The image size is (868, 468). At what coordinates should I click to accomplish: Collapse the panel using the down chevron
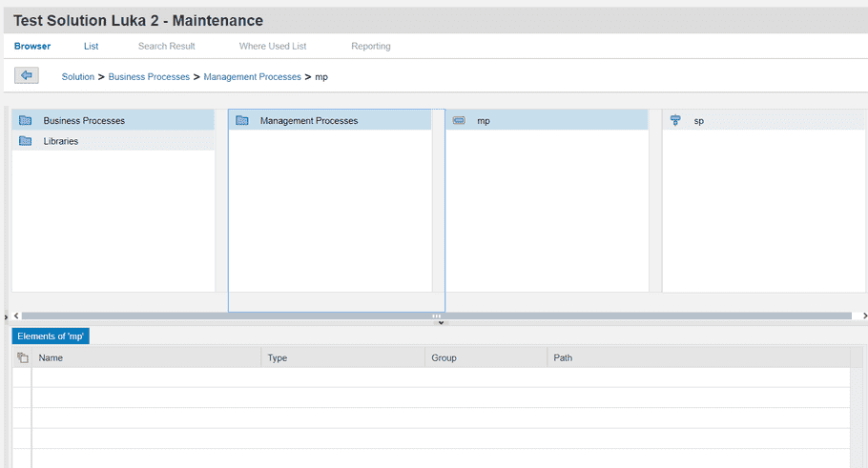coord(441,323)
